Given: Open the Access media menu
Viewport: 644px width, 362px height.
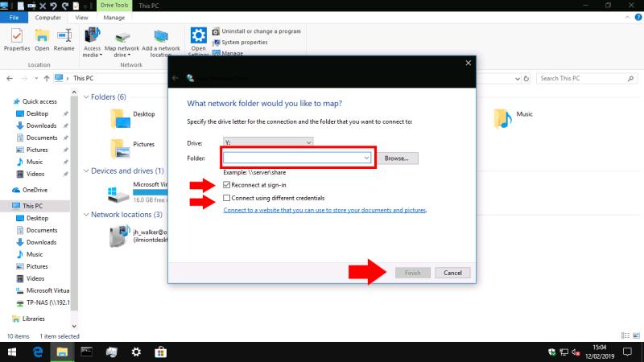Looking at the screenshot, I should (92, 43).
